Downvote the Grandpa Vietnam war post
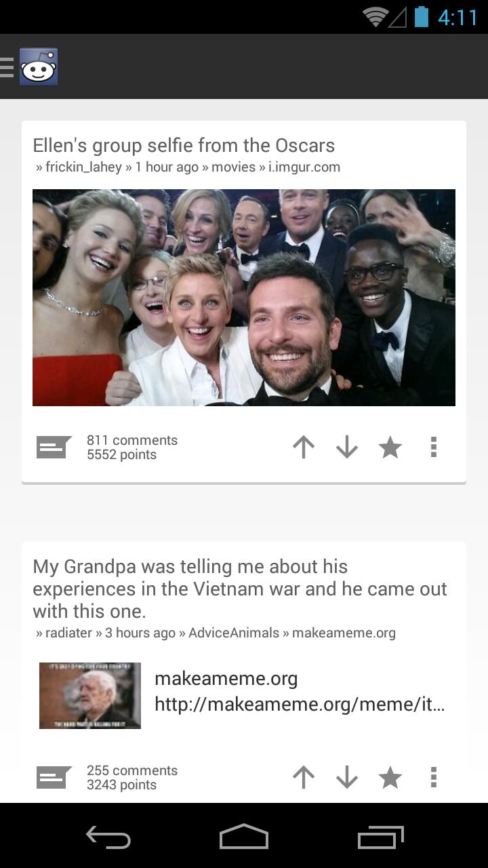Image resolution: width=488 pixels, height=868 pixels. point(347,777)
